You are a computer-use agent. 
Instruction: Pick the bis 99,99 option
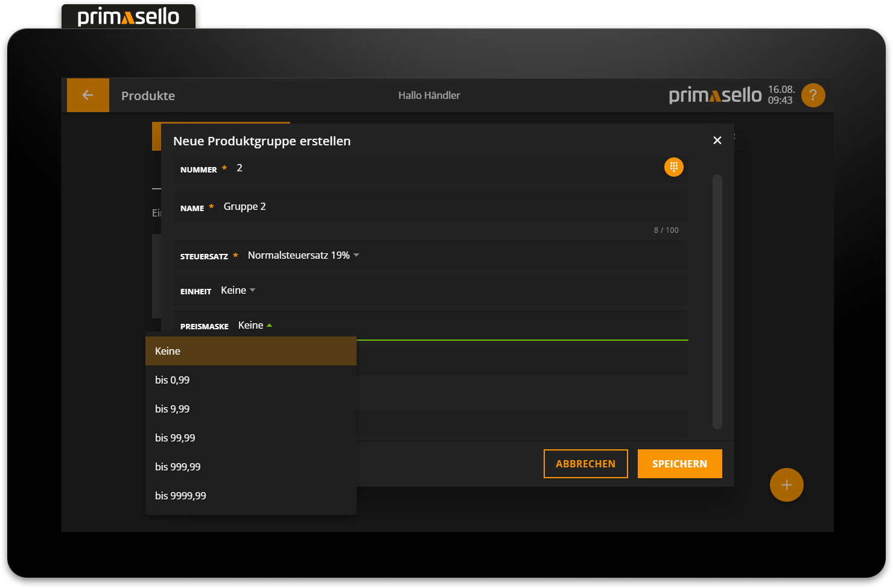(x=250, y=438)
